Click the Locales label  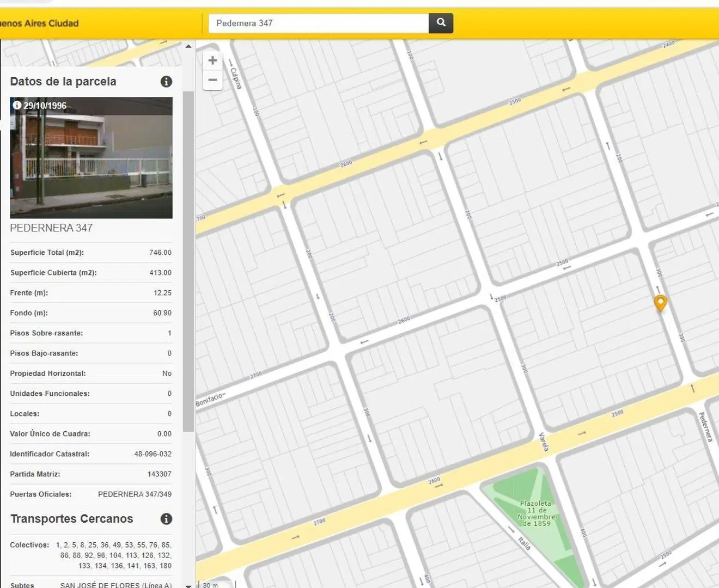25,414
